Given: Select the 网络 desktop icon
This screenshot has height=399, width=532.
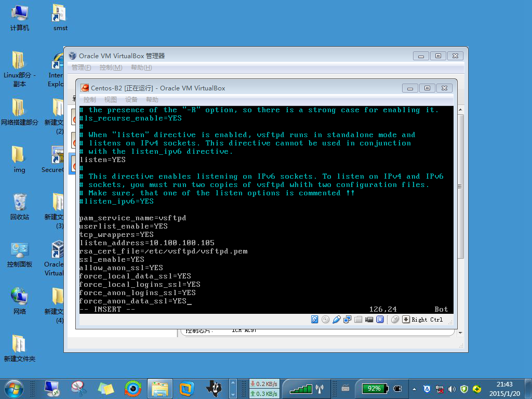Looking at the screenshot, I should (x=19, y=301).
